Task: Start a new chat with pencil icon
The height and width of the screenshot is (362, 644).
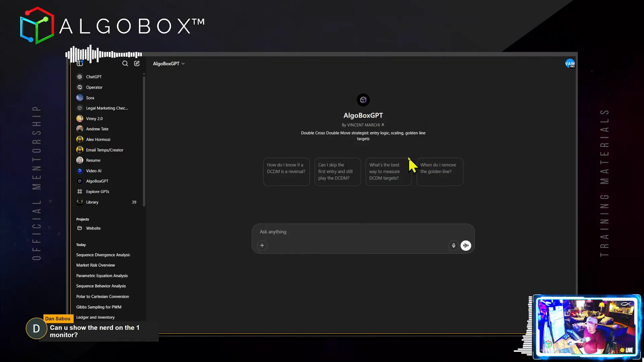Action: pyautogui.click(x=137, y=63)
